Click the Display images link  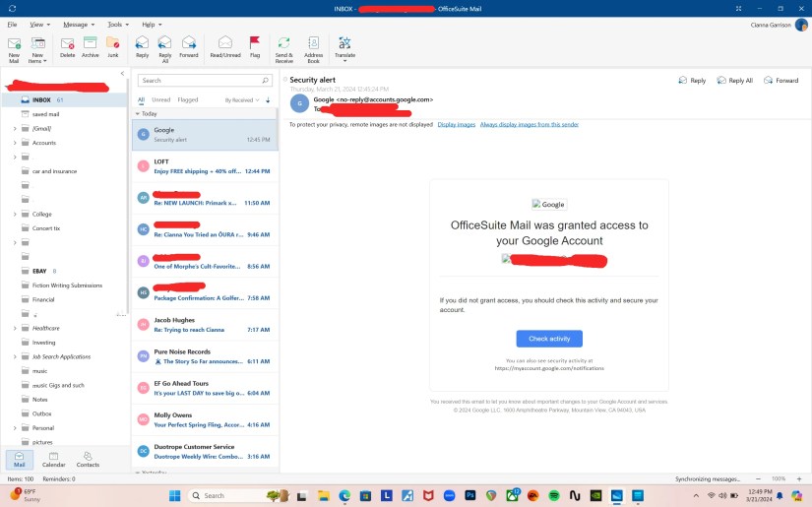click(457, 124)
